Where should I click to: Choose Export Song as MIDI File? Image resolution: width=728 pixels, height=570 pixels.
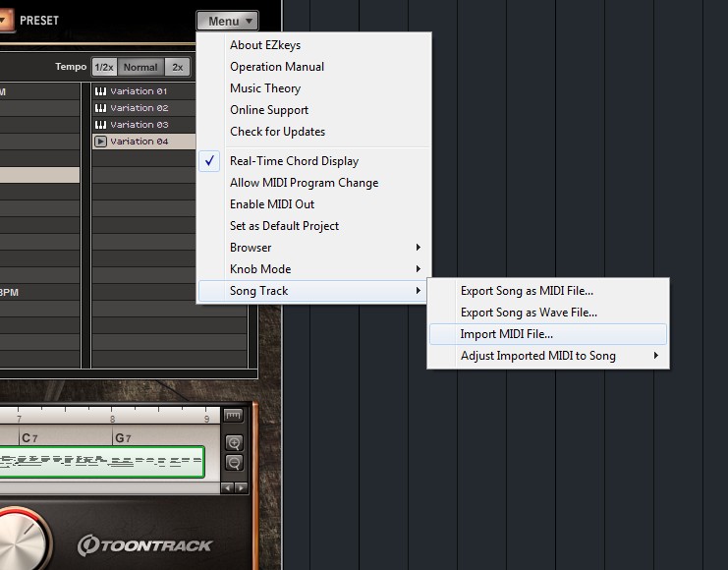click(548, 291)
